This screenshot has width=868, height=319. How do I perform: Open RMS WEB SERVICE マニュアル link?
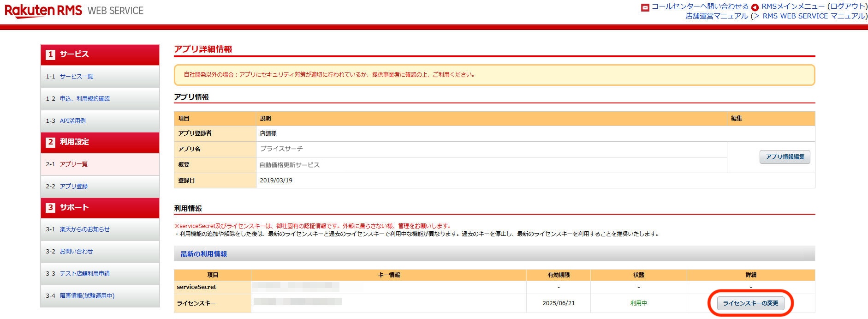pos(813,16)
